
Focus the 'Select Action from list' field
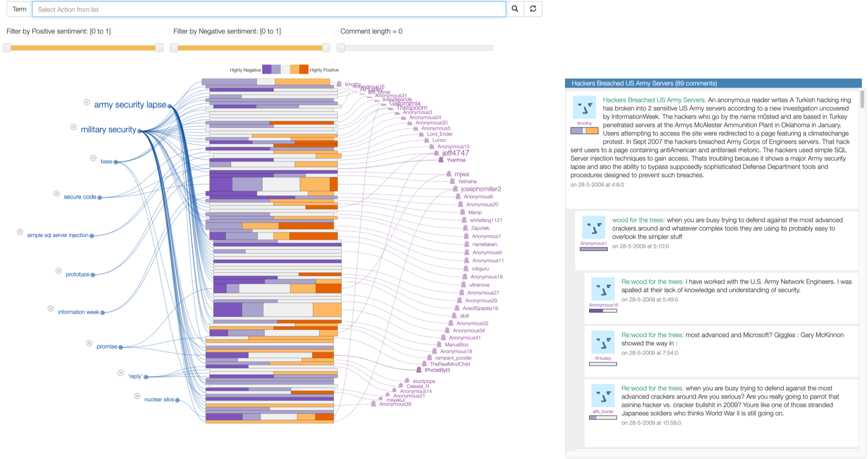269,9
